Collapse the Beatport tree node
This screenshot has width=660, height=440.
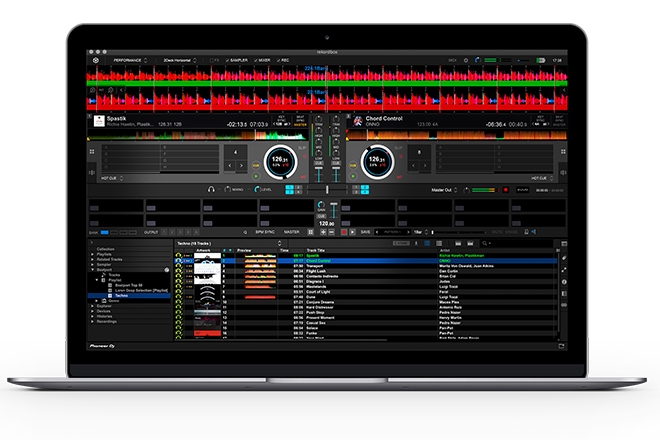(93, 269)
